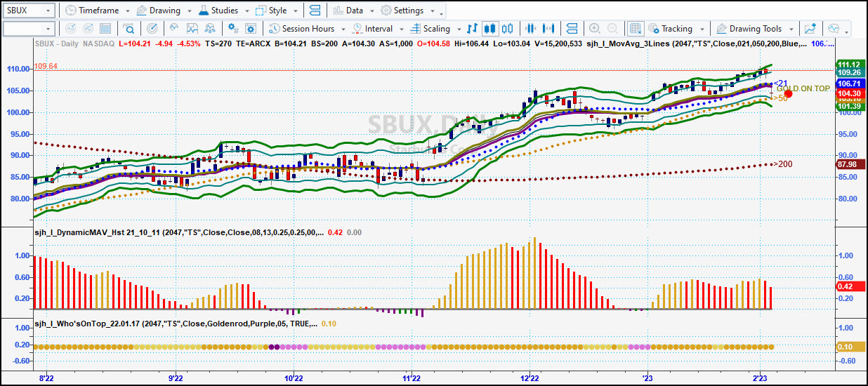Open the Timeframe menu button
The width and height of the screenshot is (868, 386).
coord(91,11)
